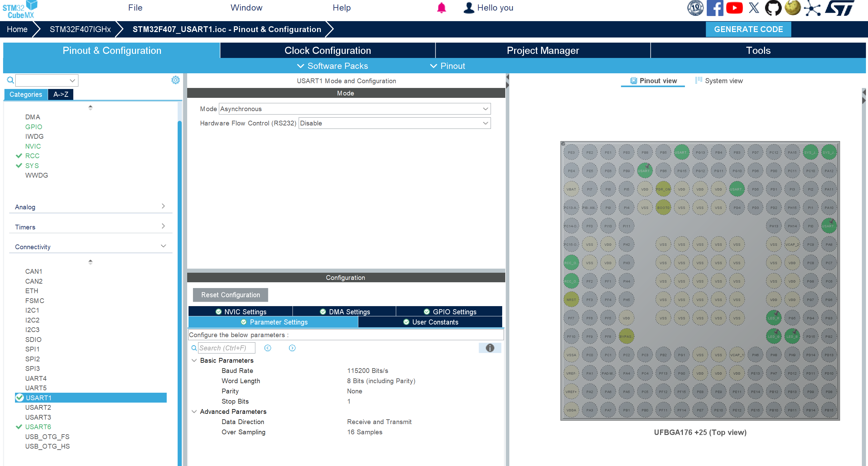Image resolution: width=868 pixels, height=466 pixels.
Task: Click the categories settings gear icon
Action: tap(175, 80)
